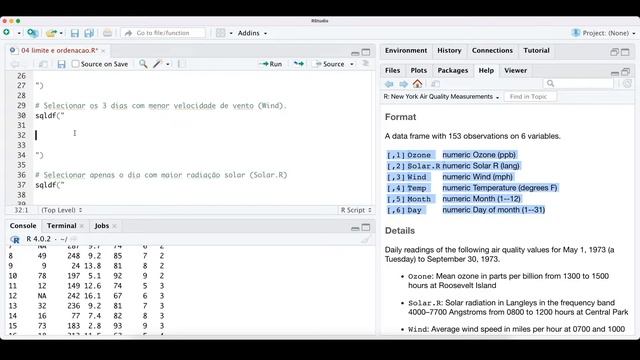Save current document from main toolbar
The width and height of the screenshot is (640, 360).
(75, 33)
